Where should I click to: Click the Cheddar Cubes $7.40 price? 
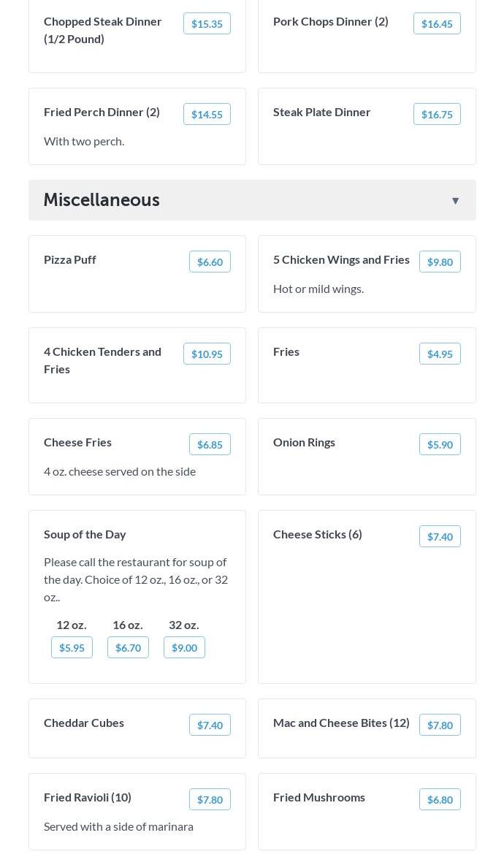[x=210, y=725]
